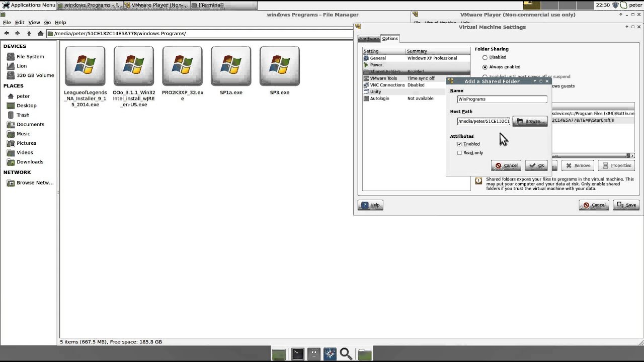The height and width of the screenshot is (362, 644).
Task: Open File menu in File Manager
Action: [x=7, y=23]
